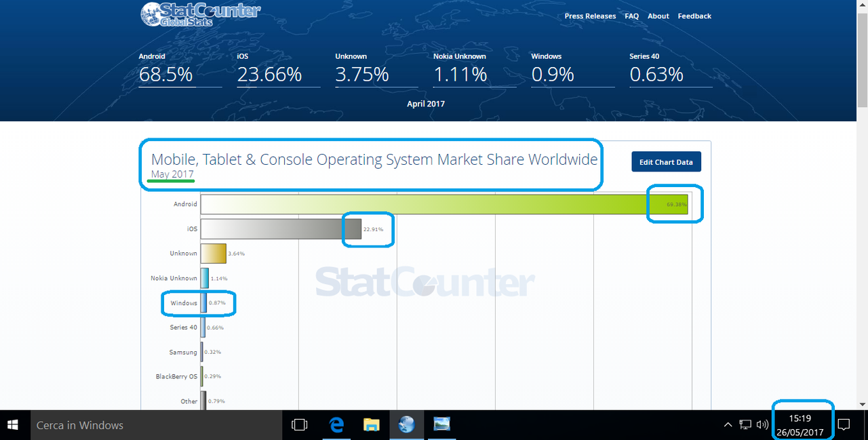The image size is (868, 440).
Task: Click the Nokia Unknown chart bar
Action: [204, 278]
